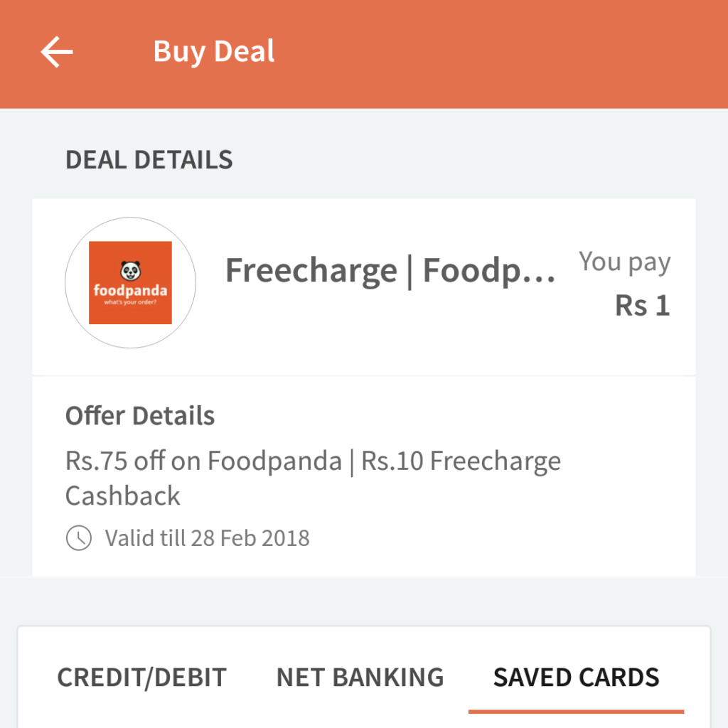Tap the Rs 1 price amount
728x728 pixels.
point(642,306)
